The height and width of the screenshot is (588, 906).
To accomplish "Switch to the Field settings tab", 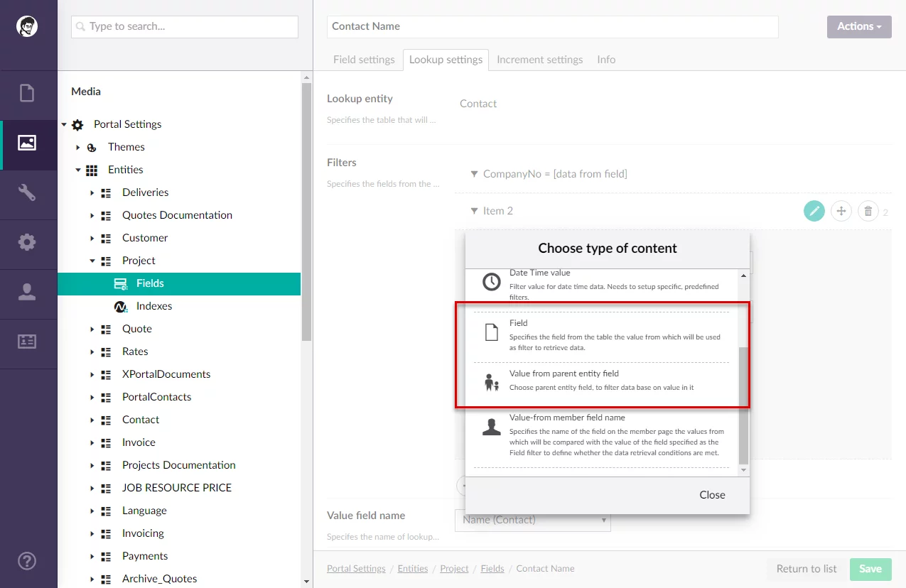I will (364, 60).
